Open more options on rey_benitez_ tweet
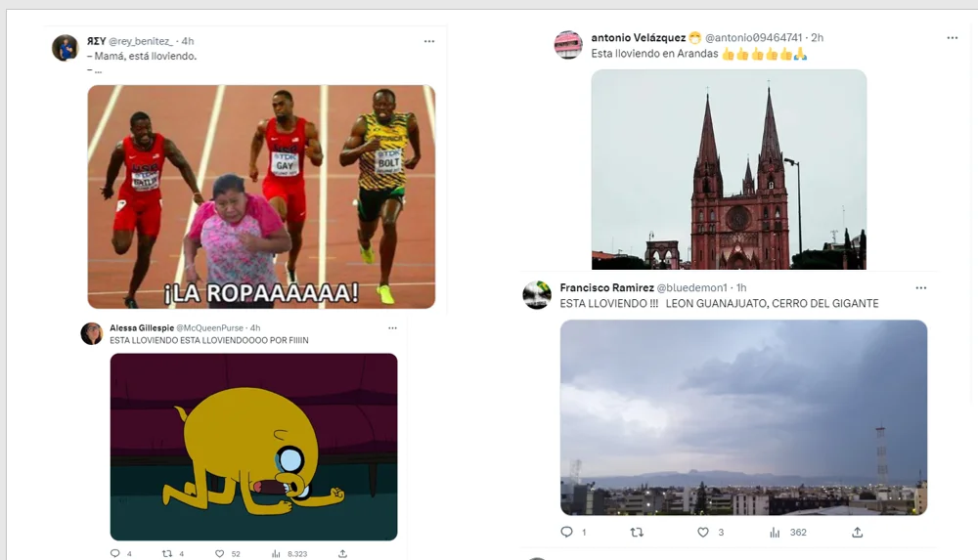Image resolution: width=978 pixels, height=560 pixels. pos(429,41)
